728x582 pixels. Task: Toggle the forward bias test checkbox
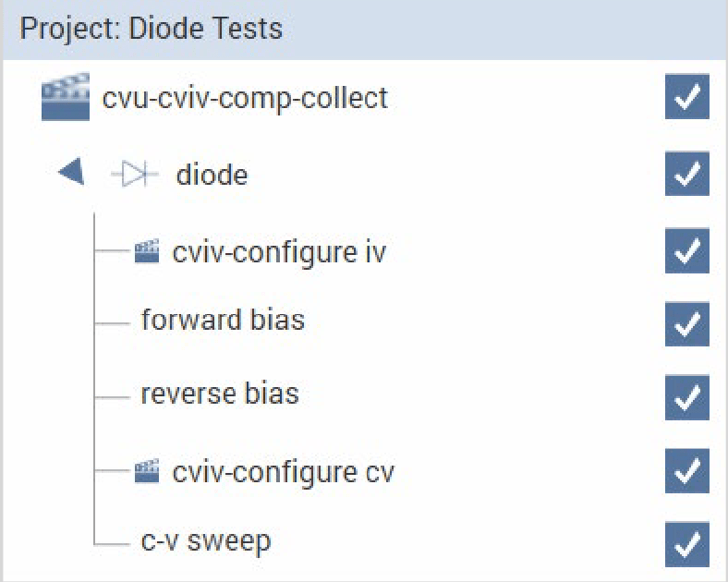(x=686, y=323)
